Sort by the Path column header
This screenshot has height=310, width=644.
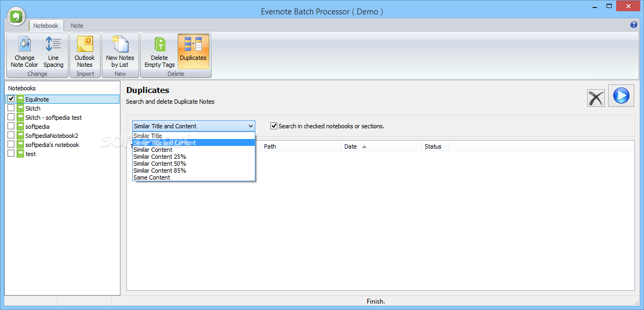(301, 146)
